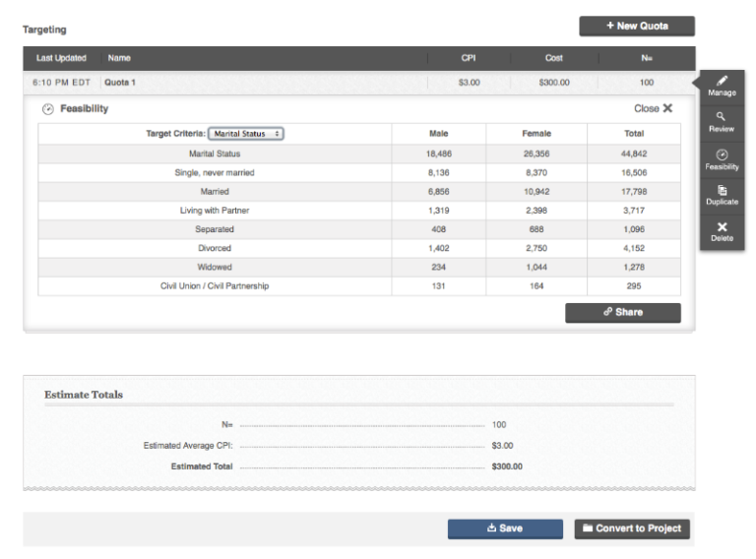Click the Widowed row label
This screenshot has height=559, width=756.
point(215,267)
